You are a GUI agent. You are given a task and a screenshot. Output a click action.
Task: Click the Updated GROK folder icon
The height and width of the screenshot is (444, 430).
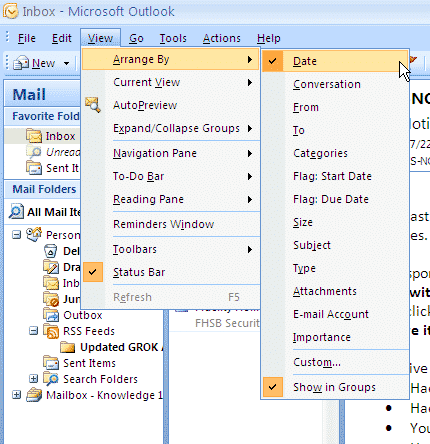coord(68,347)
